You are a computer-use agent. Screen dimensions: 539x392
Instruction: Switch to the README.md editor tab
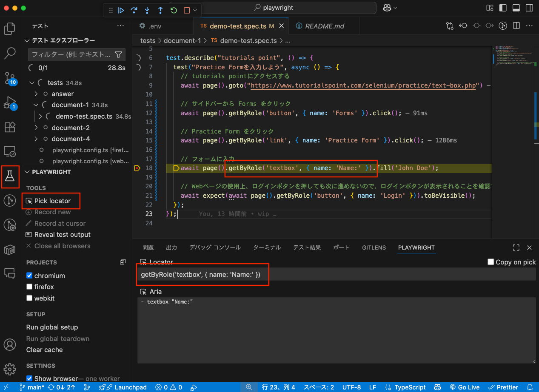point(324,26)
